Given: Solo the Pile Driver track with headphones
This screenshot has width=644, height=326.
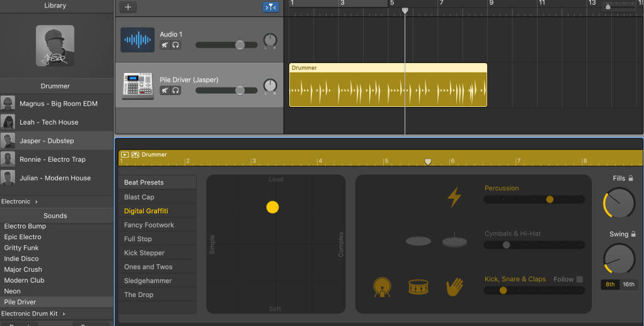Looking at the screenshot, I should tap(176, 91).
